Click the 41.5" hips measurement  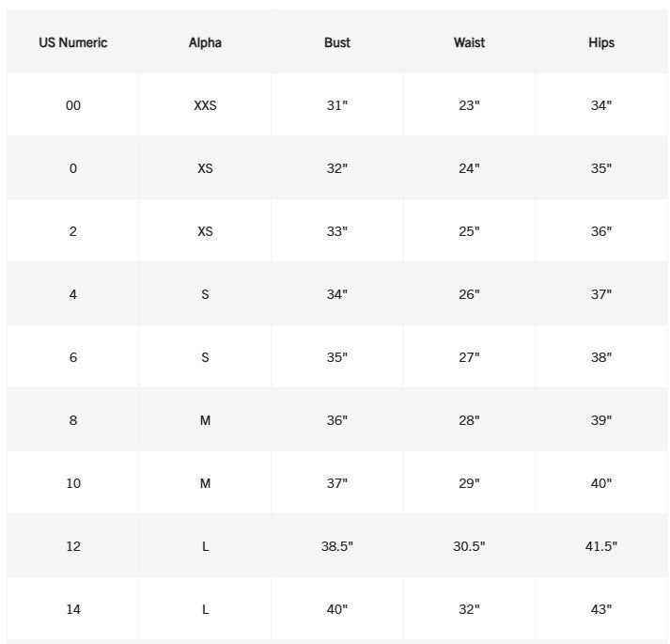601,546
